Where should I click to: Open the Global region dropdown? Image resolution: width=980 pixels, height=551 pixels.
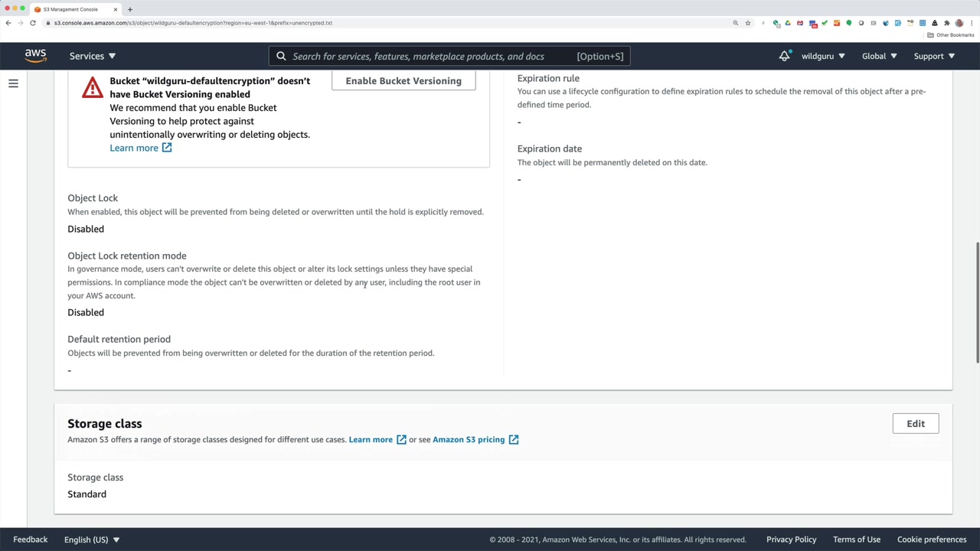coord(879,56)
